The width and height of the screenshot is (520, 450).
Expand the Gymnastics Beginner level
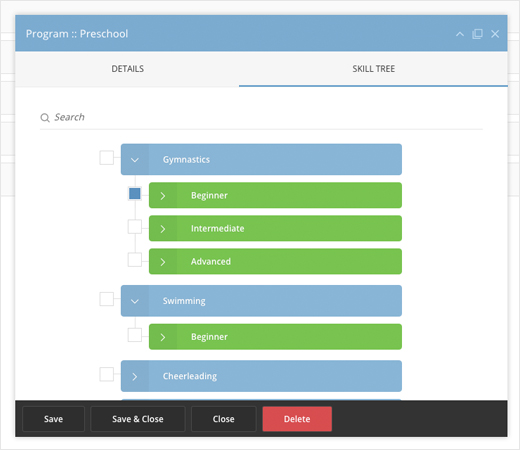tap(163, 196)
